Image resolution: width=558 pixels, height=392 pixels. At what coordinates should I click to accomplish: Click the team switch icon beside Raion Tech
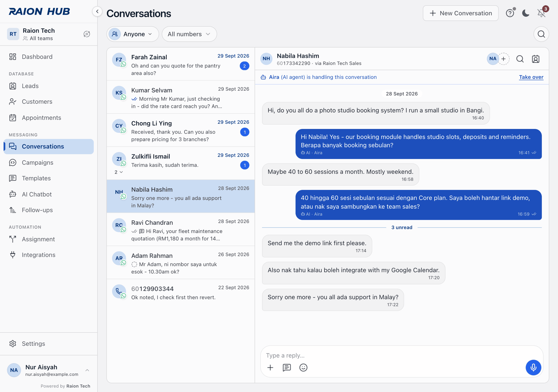point(87,34)
